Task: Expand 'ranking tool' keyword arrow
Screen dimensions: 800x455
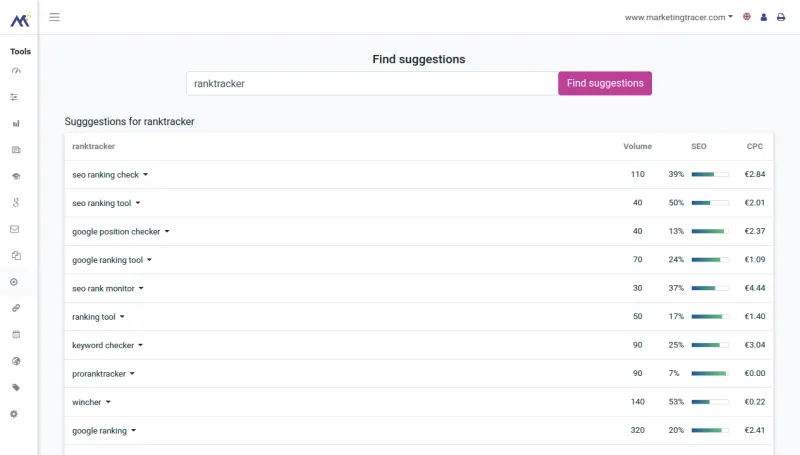Action: point(122,317)
